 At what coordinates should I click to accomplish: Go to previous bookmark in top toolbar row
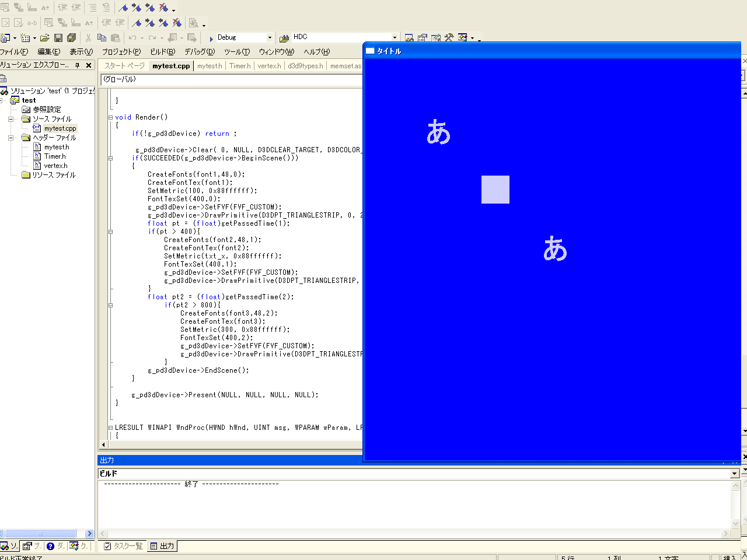pyautogui.click(x=150, y=8)
